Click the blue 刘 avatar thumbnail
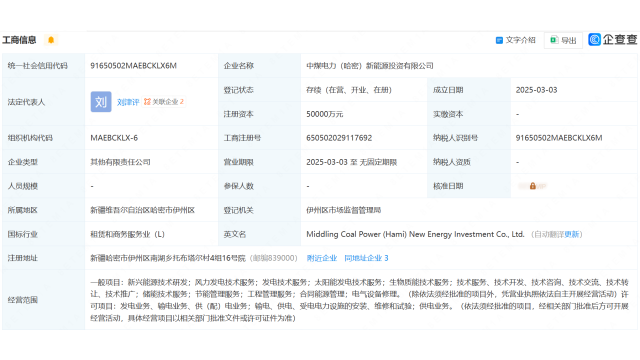 (101, 102)
